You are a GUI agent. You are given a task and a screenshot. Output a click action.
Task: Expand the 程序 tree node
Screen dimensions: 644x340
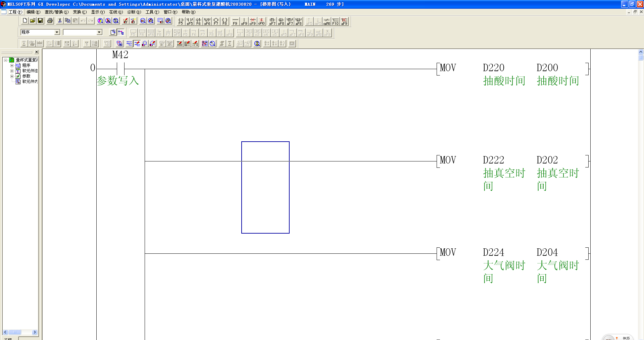click(12, 65)
